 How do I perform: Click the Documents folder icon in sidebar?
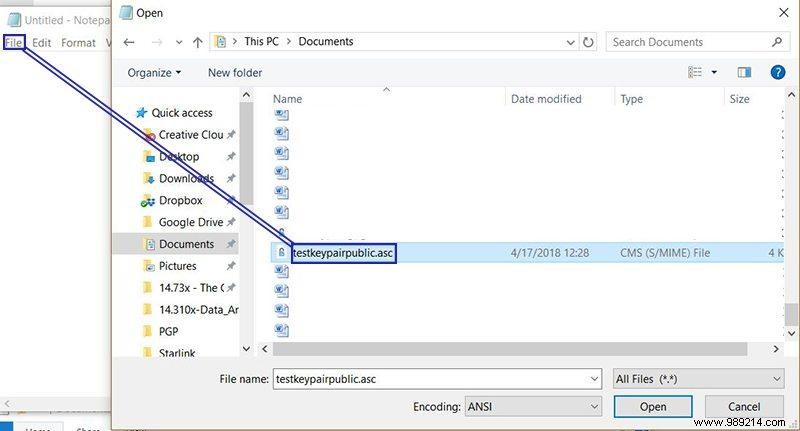pos(149,244)
